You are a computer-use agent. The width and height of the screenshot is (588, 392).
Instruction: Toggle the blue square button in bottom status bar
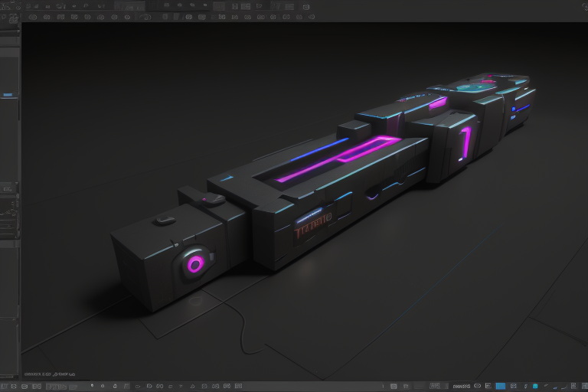pos(500,387)
